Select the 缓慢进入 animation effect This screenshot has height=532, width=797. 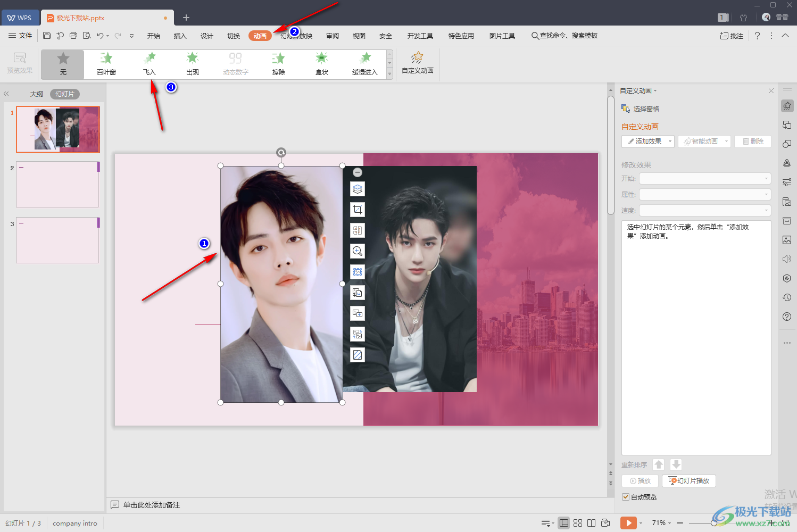pyautogui.click(x=365, y=64)
